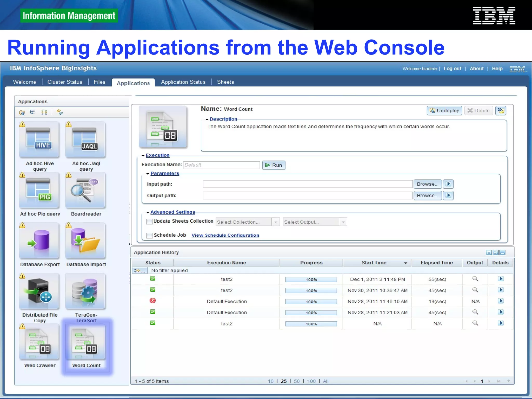This screenshot has height=399, width=532.
Task: Select the Distributed File Copy application
Action: [x=39, y=291]
